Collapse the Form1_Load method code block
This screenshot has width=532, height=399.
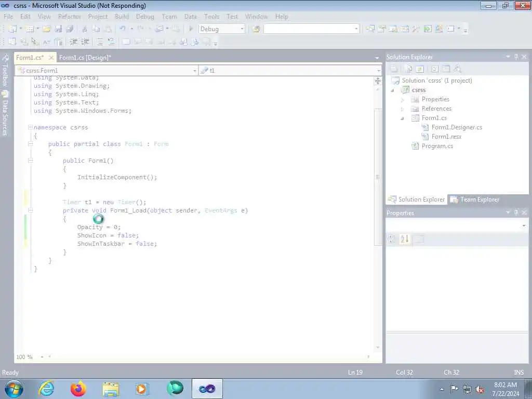(x=31, y=210)
